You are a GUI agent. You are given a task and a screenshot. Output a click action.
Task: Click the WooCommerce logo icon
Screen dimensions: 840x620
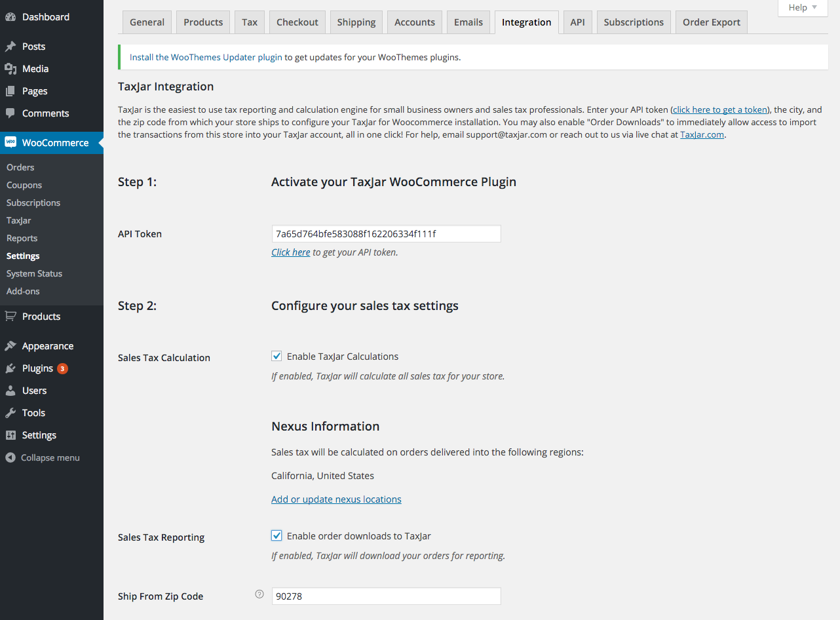(10, 142)
